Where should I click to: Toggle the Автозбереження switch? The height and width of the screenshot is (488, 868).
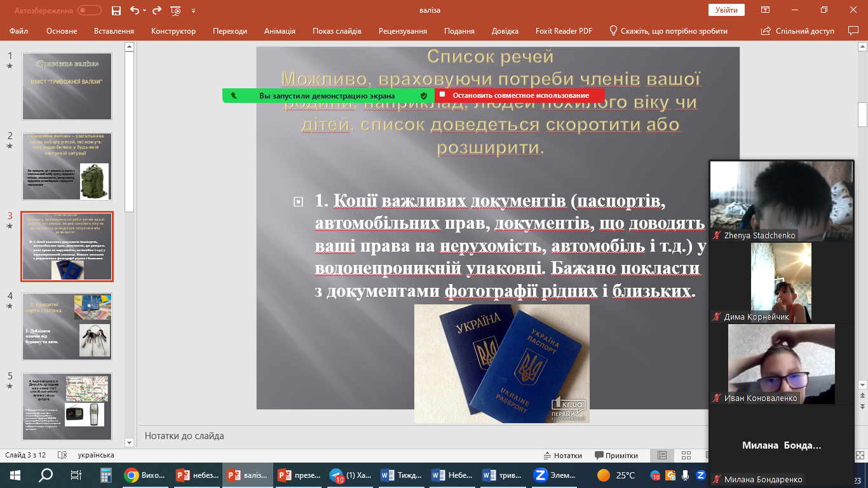tap(90, 10)
